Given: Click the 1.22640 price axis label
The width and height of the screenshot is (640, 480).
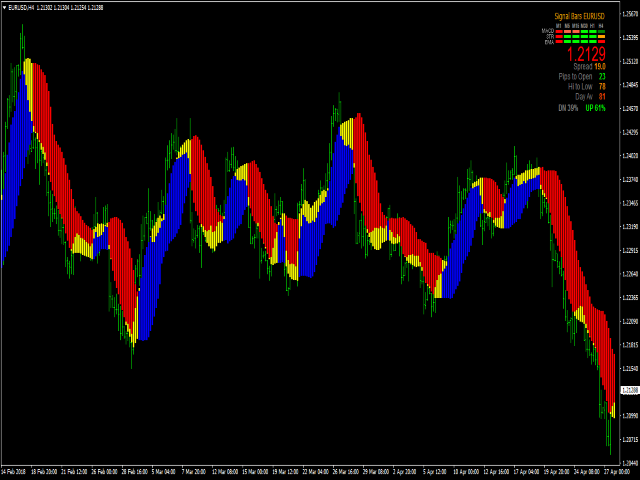Looking at the screenshot, I should pyautogui.click(x=630, y=274).
